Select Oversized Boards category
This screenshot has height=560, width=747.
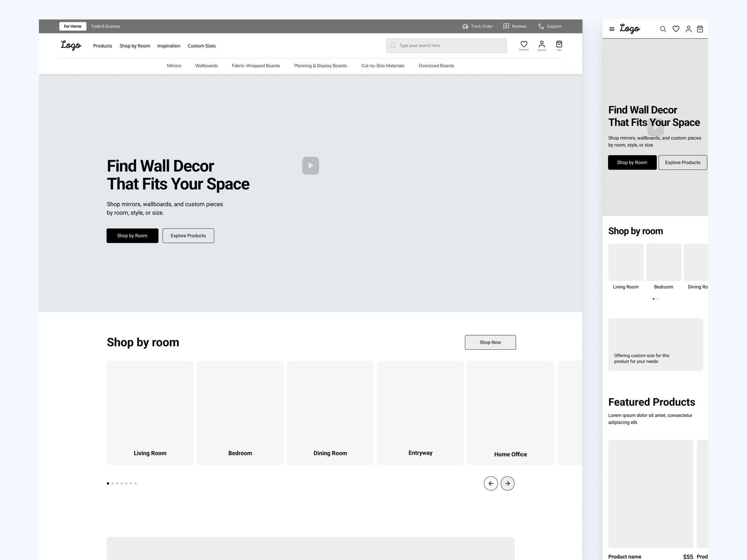pos(437,66)
